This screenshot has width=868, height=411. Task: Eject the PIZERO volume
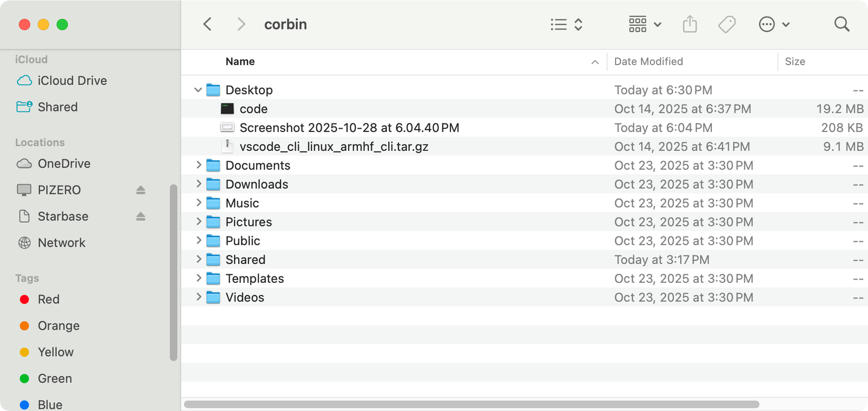coord(140,190)
